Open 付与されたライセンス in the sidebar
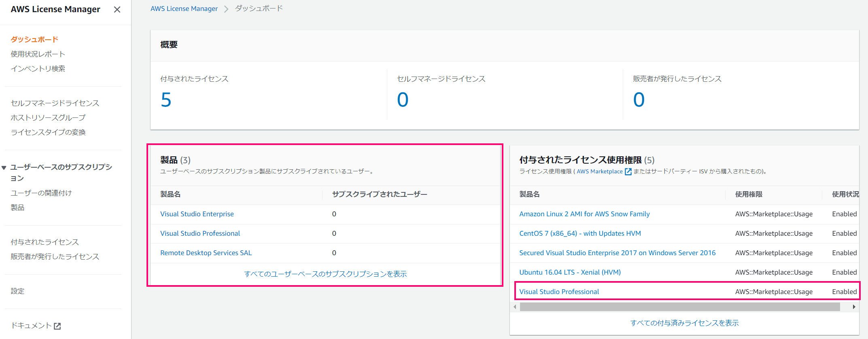 (x=45, y=242)
